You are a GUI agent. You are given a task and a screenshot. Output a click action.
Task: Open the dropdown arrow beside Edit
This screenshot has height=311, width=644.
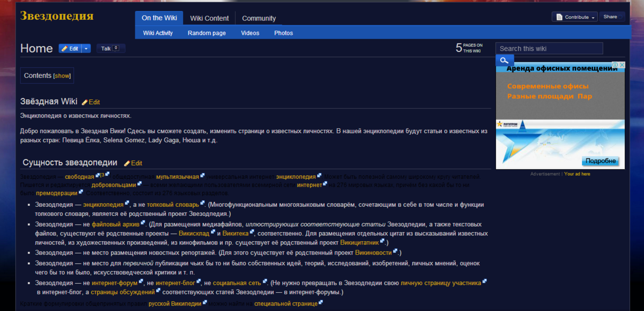86,48
